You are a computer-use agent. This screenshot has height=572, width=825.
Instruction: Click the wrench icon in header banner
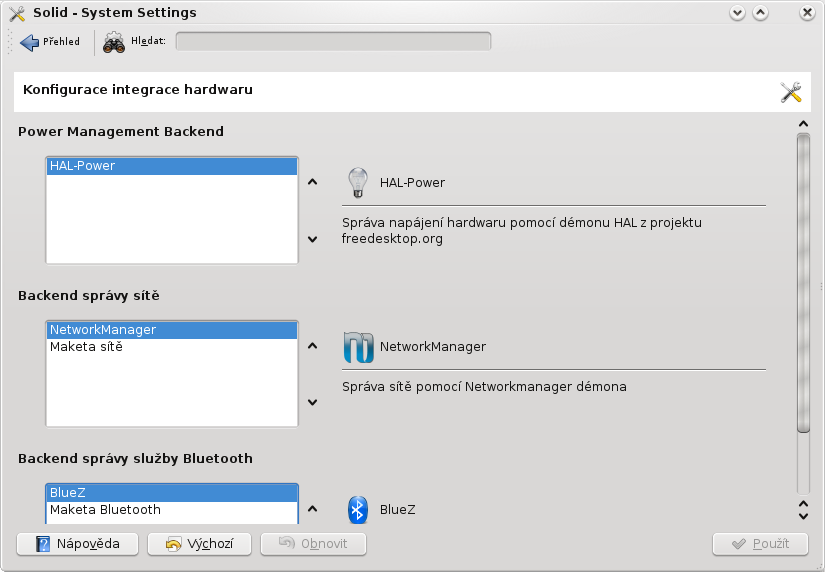coord(791,92)
